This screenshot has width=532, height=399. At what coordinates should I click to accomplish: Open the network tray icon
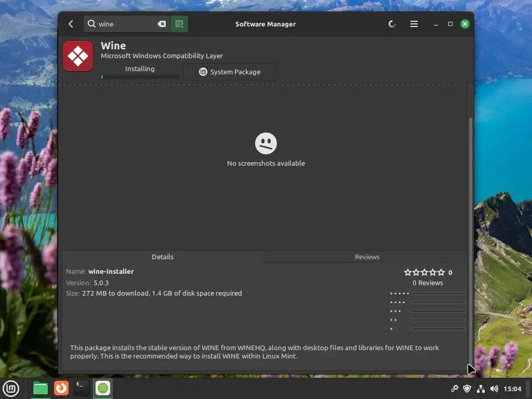(481, 389)
